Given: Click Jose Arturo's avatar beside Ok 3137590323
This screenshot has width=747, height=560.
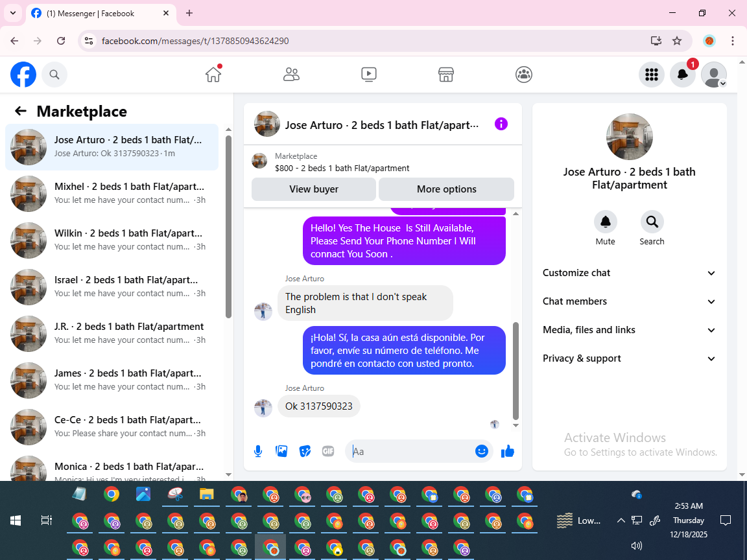Looking at the screenshot, I should 263,408.
